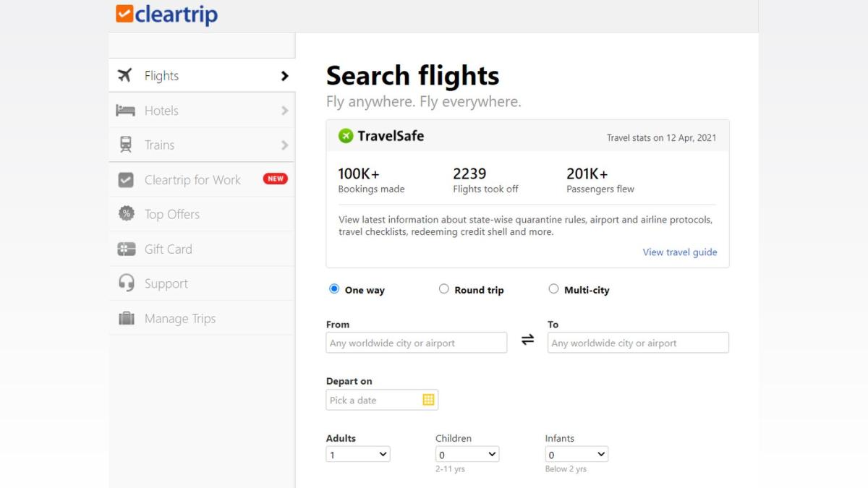The width and height of the screenshot is (868, 488).
Task: Choose the Multi-city trip option
Action: [553, 288]
